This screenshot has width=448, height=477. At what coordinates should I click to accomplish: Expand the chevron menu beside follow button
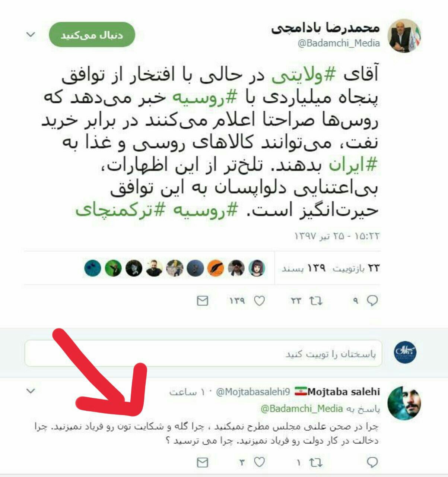[x=31, y=35]
